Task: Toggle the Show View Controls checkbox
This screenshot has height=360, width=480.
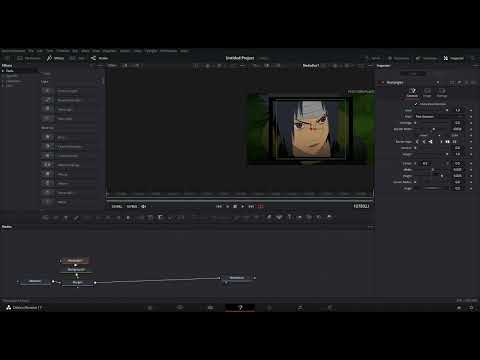Action: (416, 104)
